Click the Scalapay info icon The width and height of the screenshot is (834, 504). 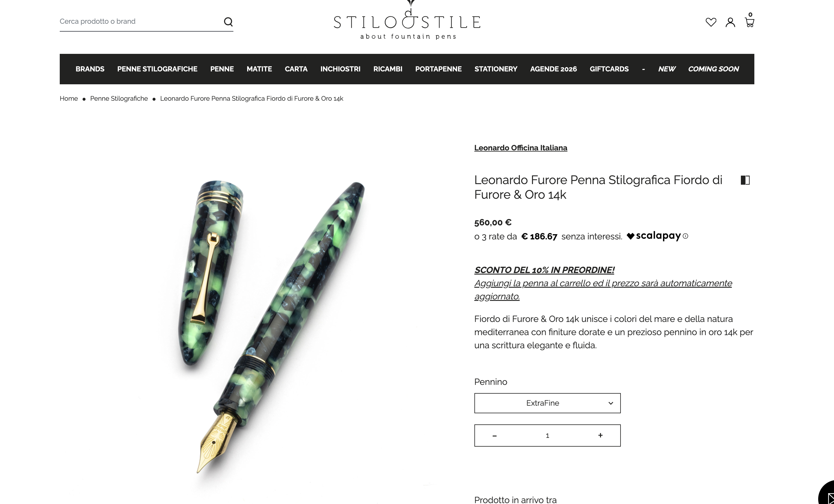(x=686, y=236)
